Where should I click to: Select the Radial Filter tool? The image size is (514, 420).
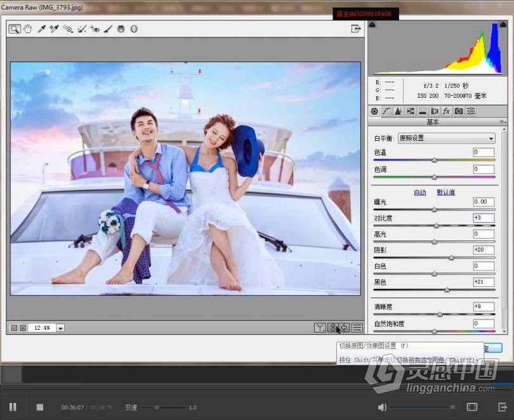[x=134, y=29]
